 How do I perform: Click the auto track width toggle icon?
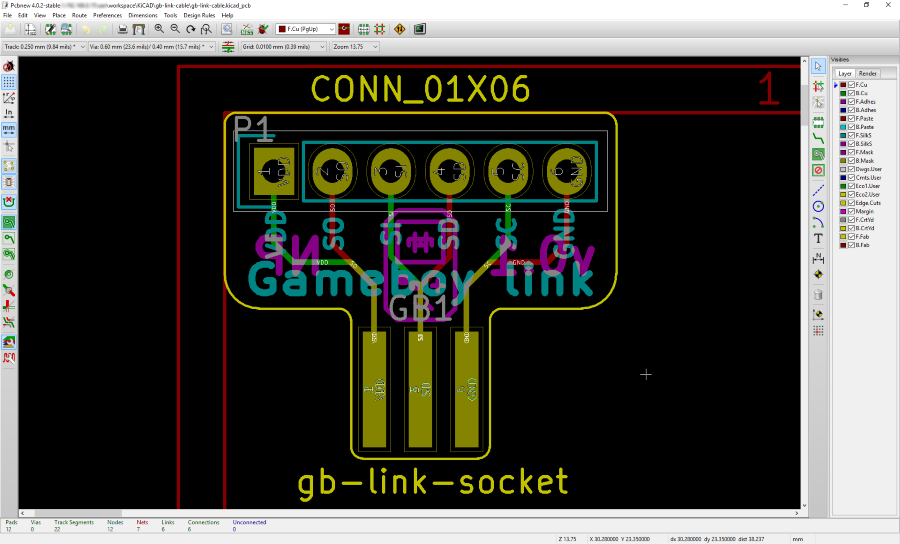(228, 46)
